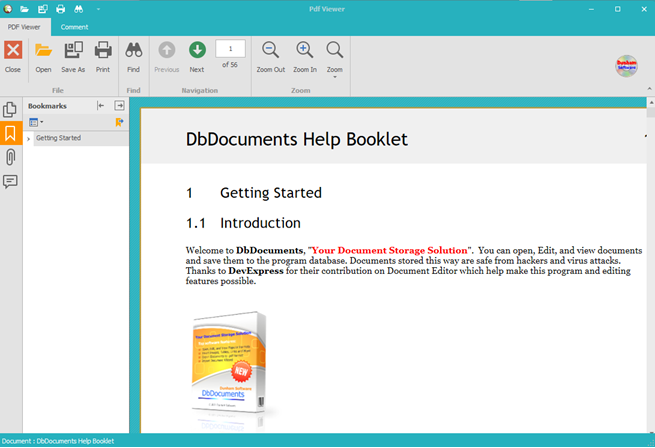
Task: Zoom In on the document
Action: point(305,57)
